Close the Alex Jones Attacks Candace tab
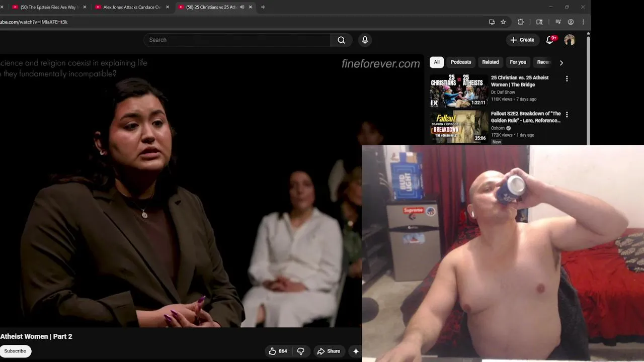The image size is (644, 362). tap(168, 7)
